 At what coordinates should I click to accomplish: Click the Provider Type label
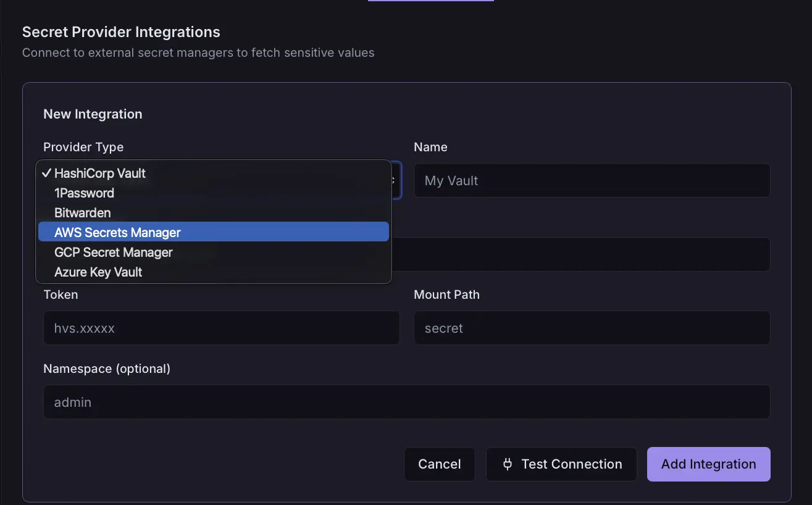(83, 147)
